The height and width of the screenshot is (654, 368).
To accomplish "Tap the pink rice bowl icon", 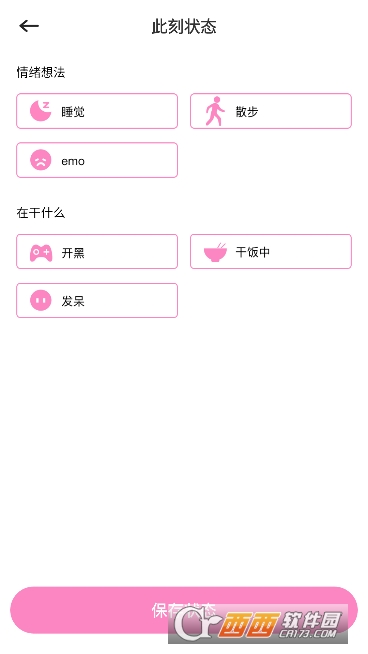I will coord(215,252).
